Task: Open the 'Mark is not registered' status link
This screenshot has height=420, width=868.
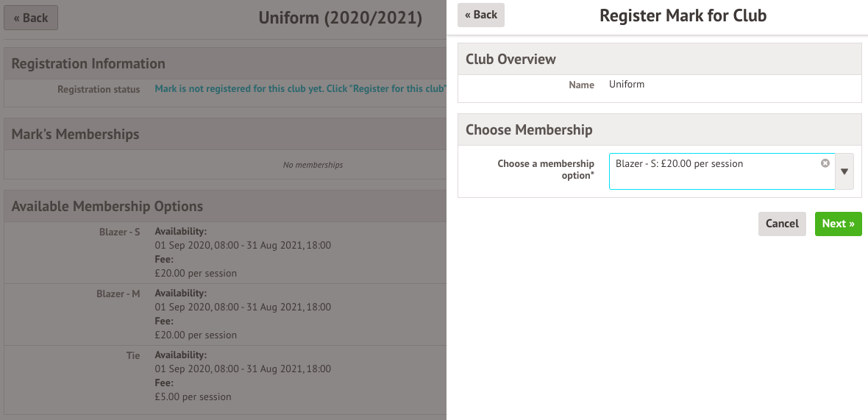Action: [300, 89]
